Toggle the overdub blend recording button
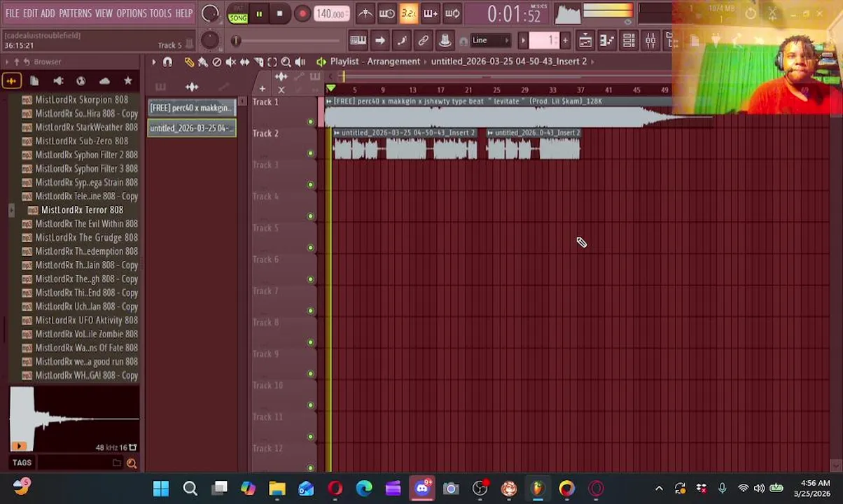This screenshot has height=504, width=843. click(x=431, y=13)
